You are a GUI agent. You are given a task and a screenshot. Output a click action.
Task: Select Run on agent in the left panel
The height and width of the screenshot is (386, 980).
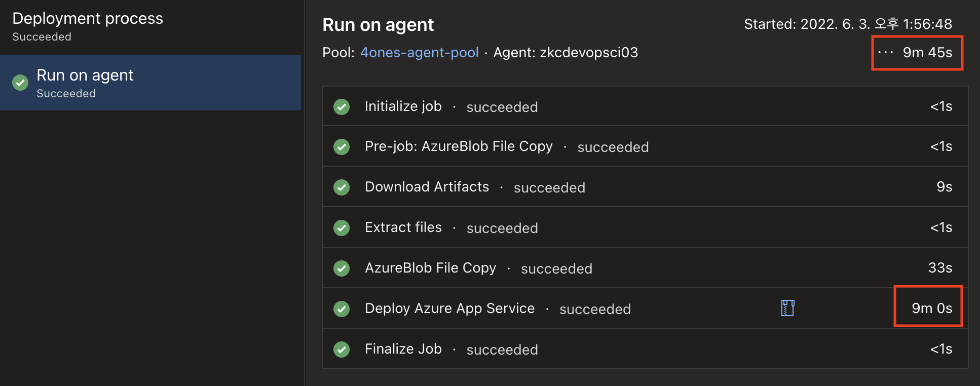150,83
